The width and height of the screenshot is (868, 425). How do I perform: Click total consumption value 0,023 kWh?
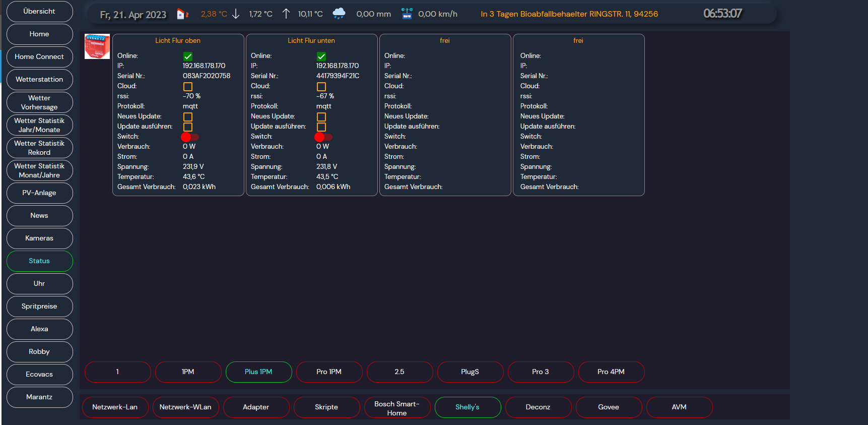199,187
